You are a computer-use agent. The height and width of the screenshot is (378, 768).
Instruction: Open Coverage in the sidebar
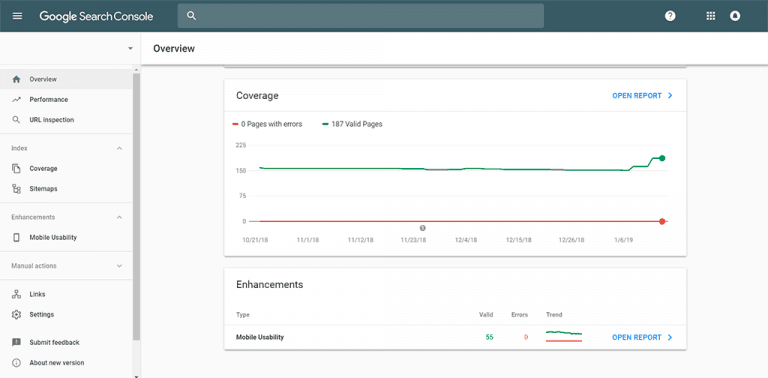[x=66, y=168]
